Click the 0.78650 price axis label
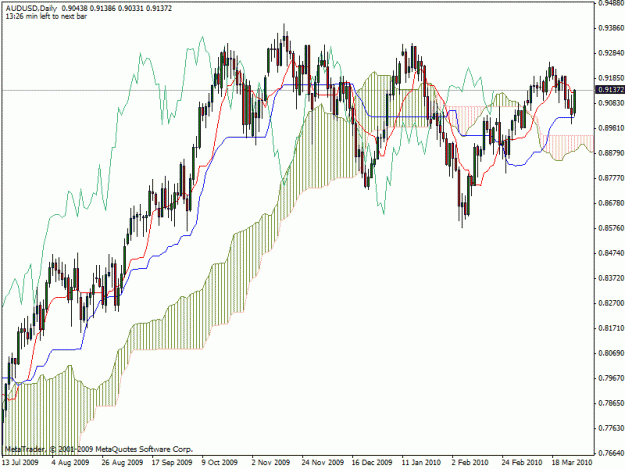This screenshot has height=469, width=625. pyautogui.click(x=610, y=403)
